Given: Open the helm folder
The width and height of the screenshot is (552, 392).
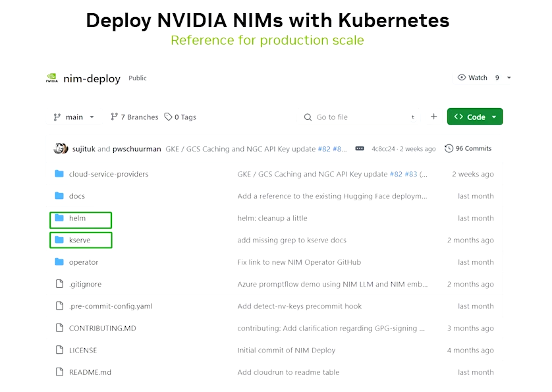Looking at the screenshot, I should 78,218.
